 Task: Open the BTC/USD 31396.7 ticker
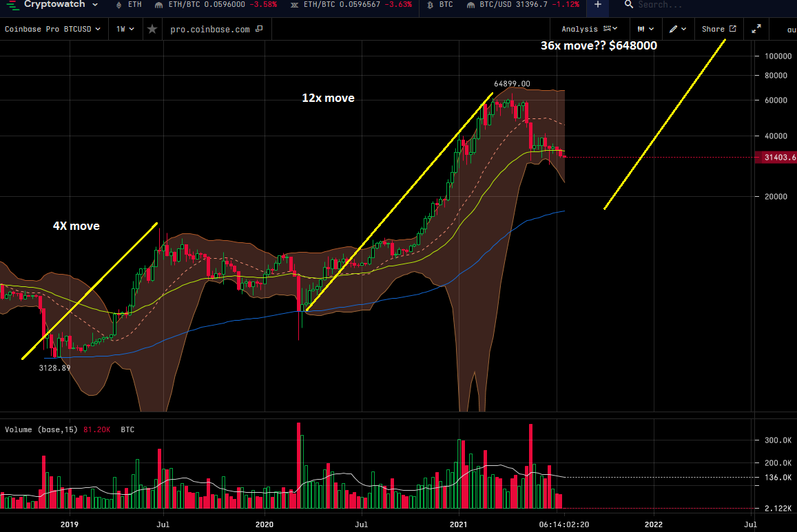pyautogui.click(x=523, y=5)
